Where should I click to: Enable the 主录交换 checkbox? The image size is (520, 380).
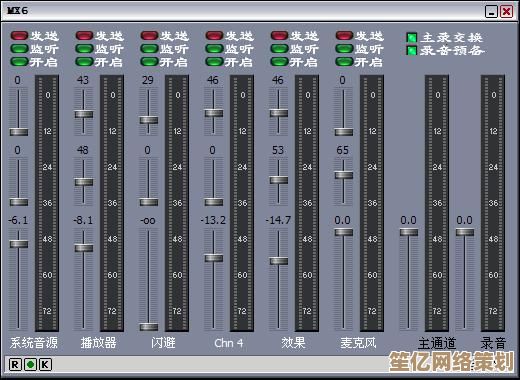[412, 37]
